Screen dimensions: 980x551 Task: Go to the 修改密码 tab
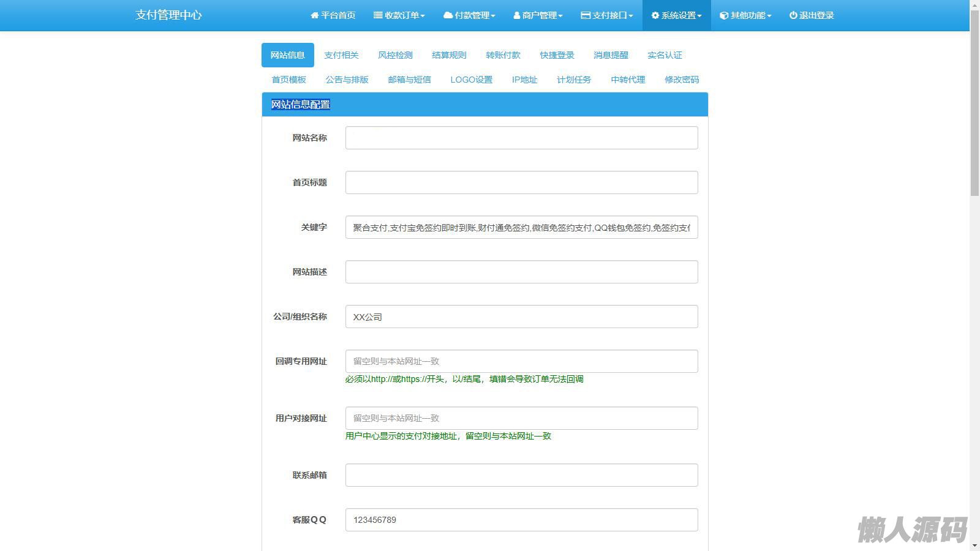point(682,80)
